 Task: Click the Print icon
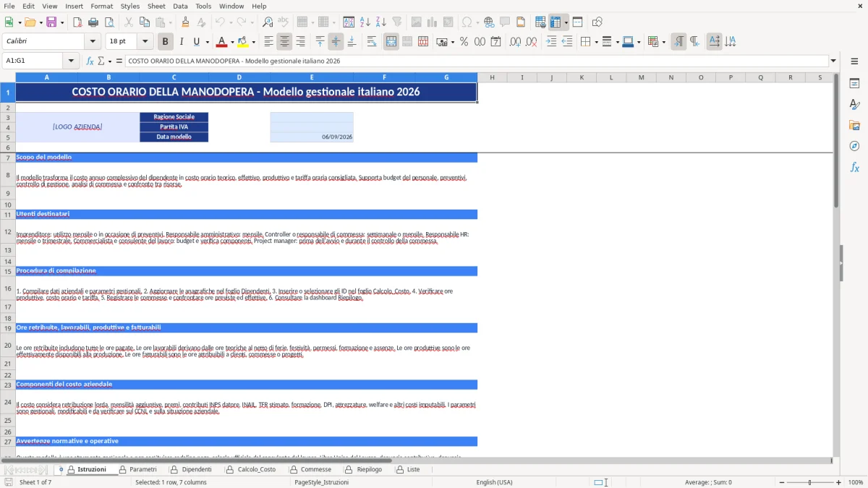[93, 22]
